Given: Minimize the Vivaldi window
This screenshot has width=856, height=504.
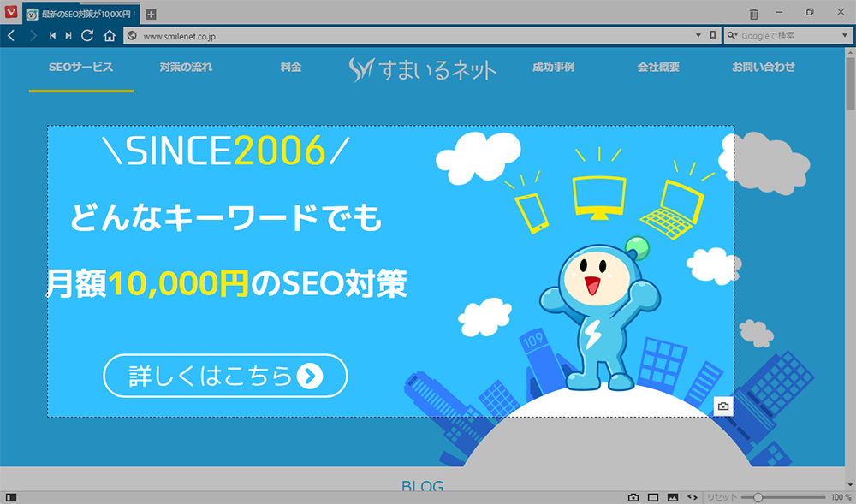Looking at the screenshot, I should tap(780, 12).
